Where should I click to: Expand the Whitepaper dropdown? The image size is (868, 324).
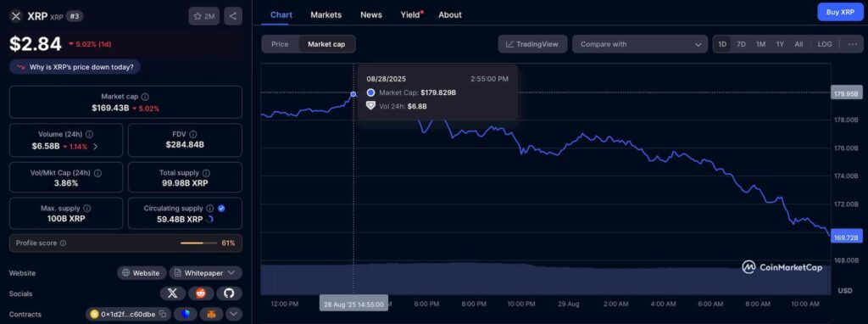pyautogui.click(x=205, y=273)
